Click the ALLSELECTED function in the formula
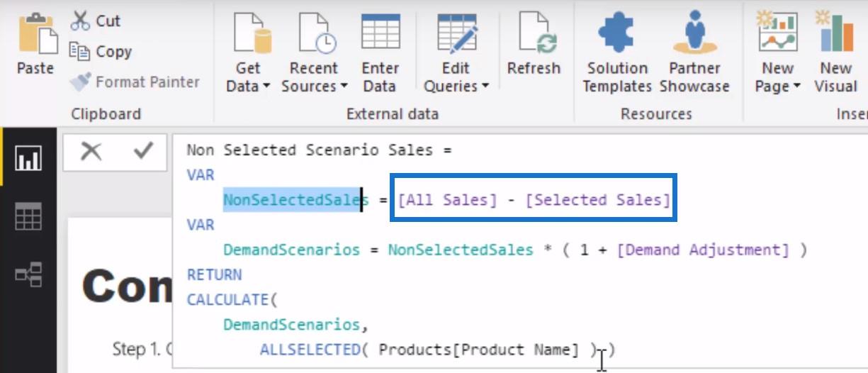Image resolution: width=868 pixels, height=373 pixels. pyautogui.click(x=310, y=350)
